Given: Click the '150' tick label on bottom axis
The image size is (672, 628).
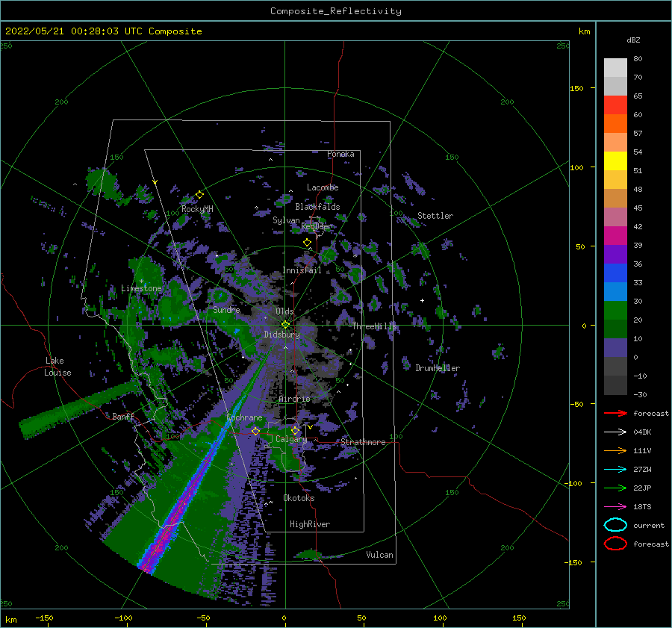Looking at the screenshot, I should tap(519, 618).
